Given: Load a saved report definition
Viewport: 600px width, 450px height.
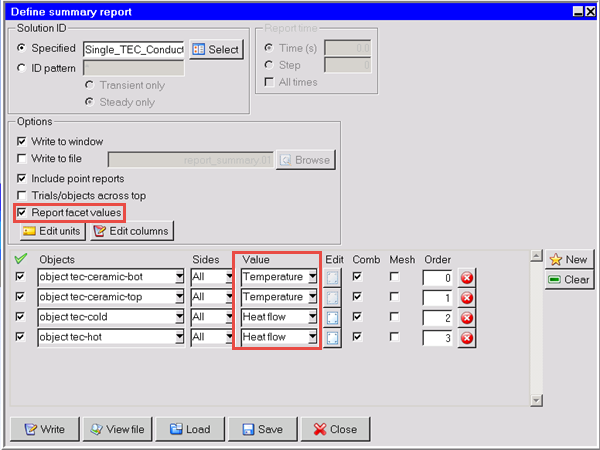Looking at the screenshot, I should pyautogui.click(x=190, y=429).
